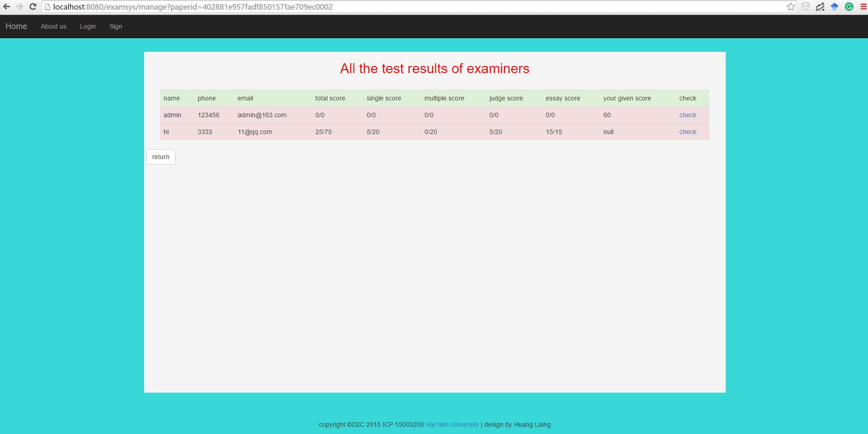
Task: Open the Login nav item
Action: [x=88, y=26]
